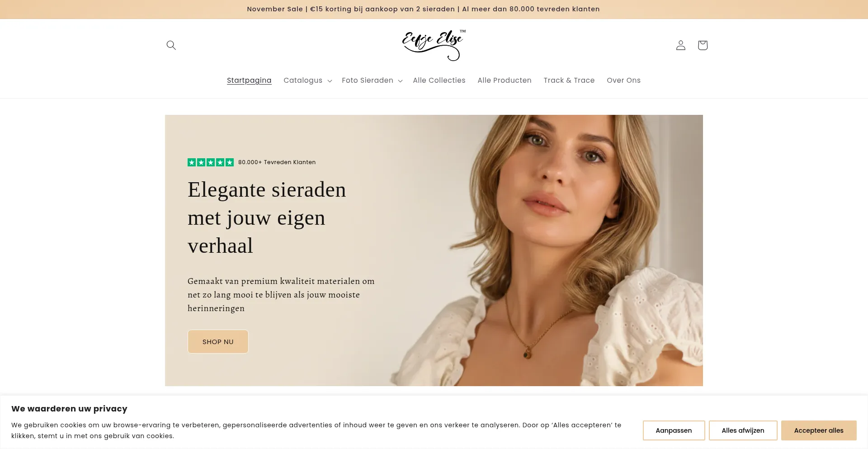Click the hero image of woman with necklace

click(542, 250)
